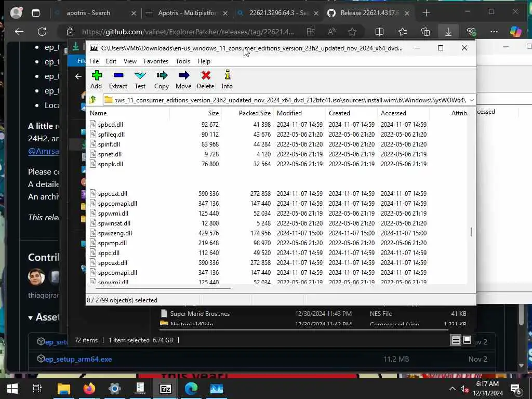This screenshot has width=532, height=399.
Task: Open the Edit menu in 7-Zip
Action: point(111,61)
